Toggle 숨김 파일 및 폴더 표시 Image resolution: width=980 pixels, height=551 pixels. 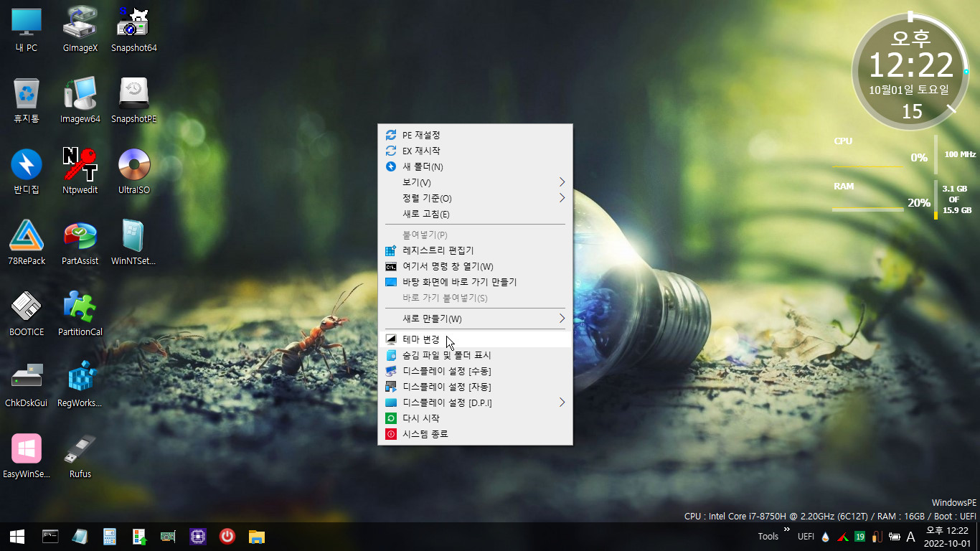pos(475,355)
